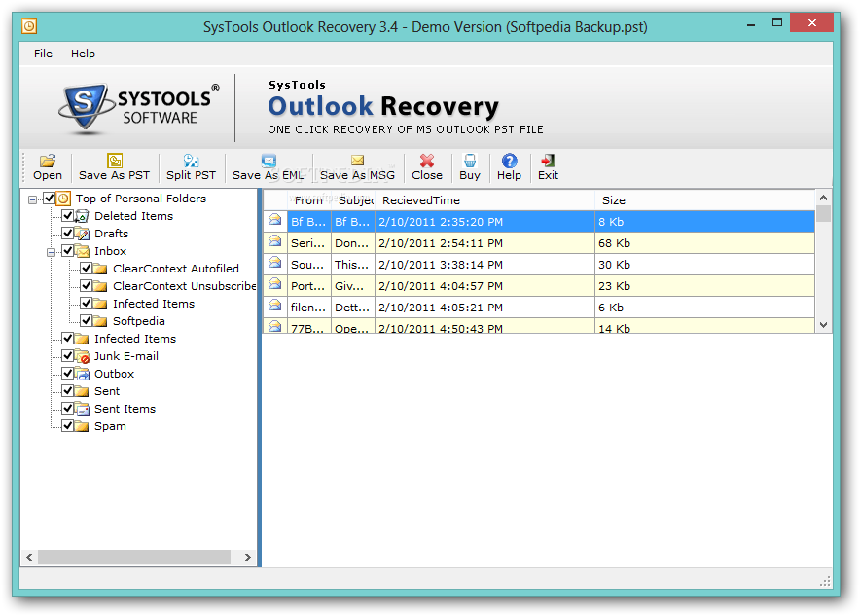Click the envelope icon of the Sou... email row

(x=274, y=263)
